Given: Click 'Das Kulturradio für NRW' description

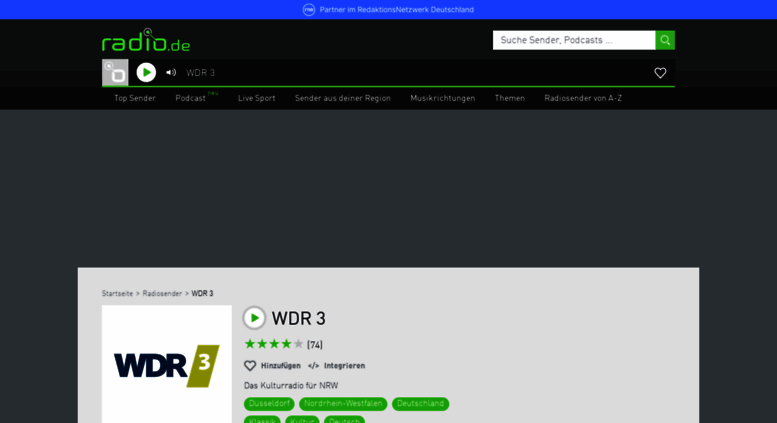Looking at the screenshot, I should [x=291, y=385].
